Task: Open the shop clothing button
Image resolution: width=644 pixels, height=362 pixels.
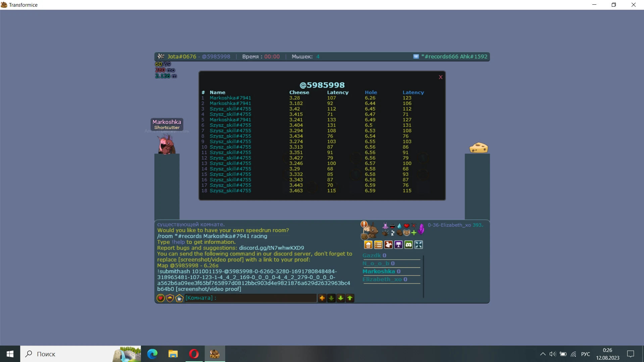Action: pos(388,245)
